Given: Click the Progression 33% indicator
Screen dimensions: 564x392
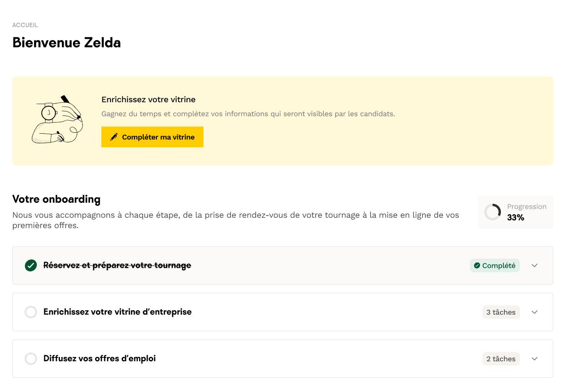Looking at the screenshot, I should [516, 212].
